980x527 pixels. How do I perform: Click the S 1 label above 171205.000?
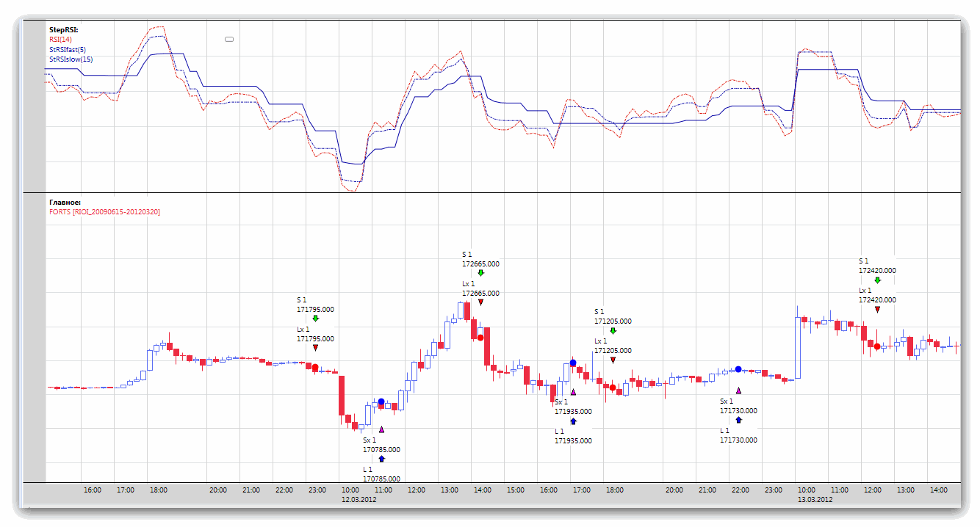(599, 312)
